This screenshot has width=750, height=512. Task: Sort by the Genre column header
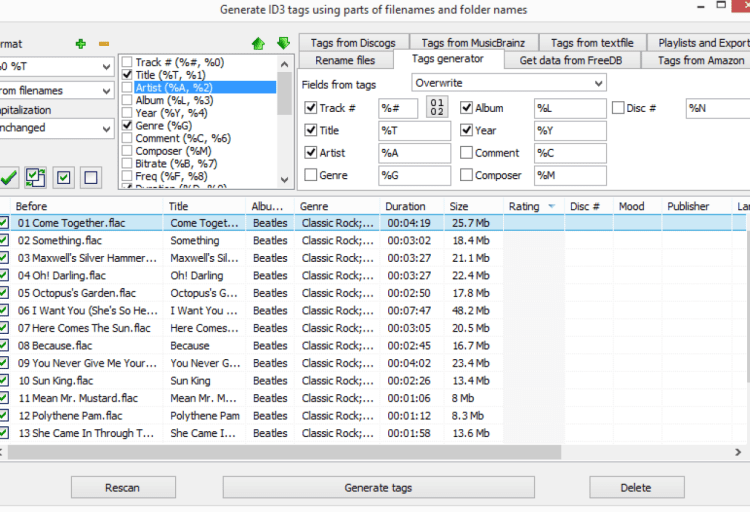tap(337, 206)
